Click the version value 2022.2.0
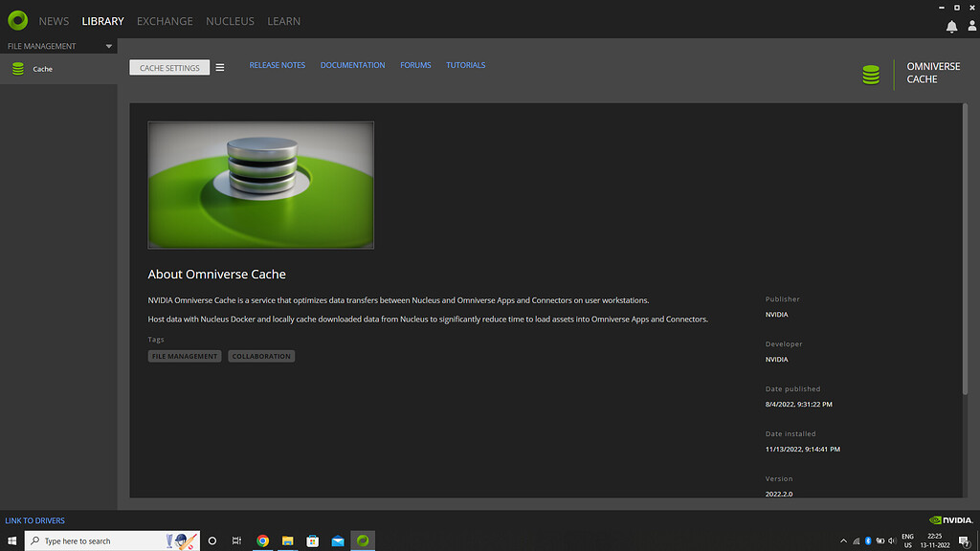This screenshot has height=551, width=980. tap(779, 495)
